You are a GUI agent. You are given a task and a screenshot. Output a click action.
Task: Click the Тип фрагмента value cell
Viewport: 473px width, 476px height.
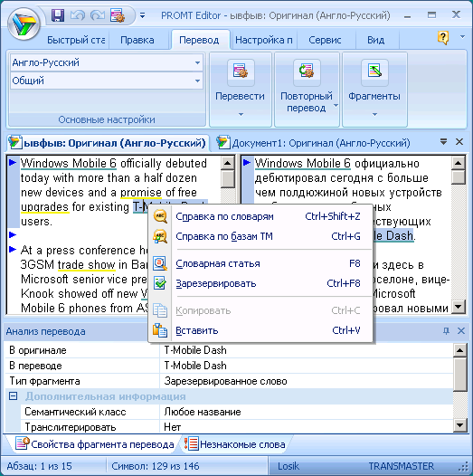coord(306,381)
